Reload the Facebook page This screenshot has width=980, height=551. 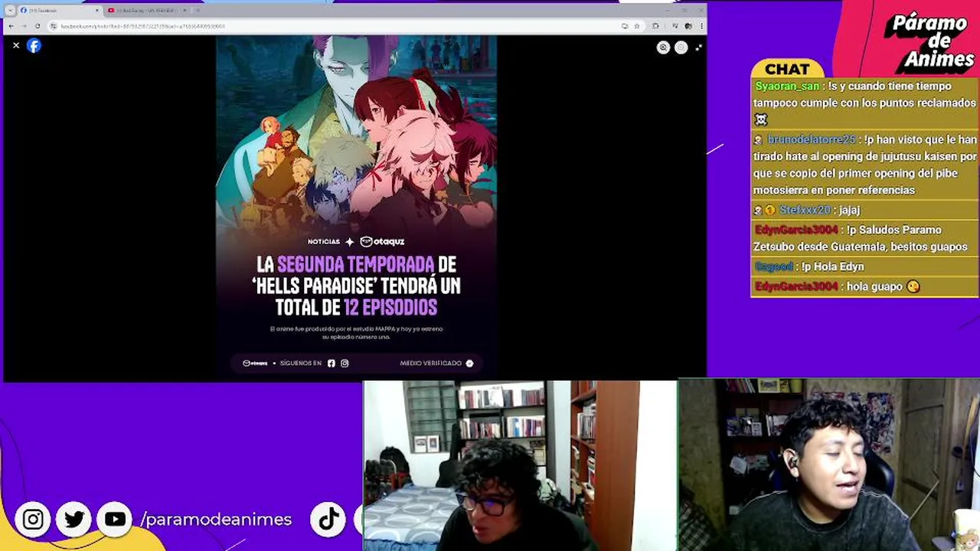click(37, 26)
